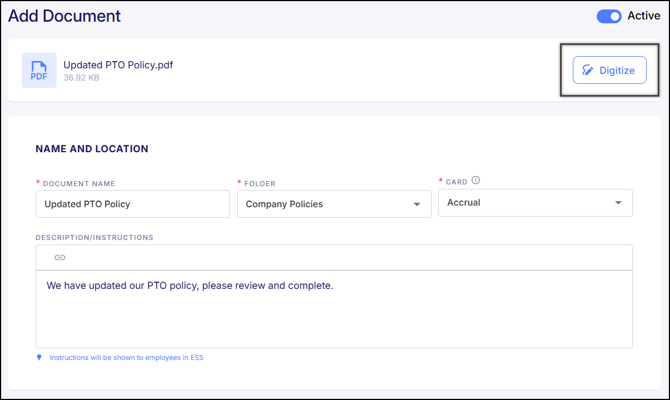Image resolution: width=670 pixels, height=400 pixels.
Task: Click the PDF file icon
Action: point(39,71)
